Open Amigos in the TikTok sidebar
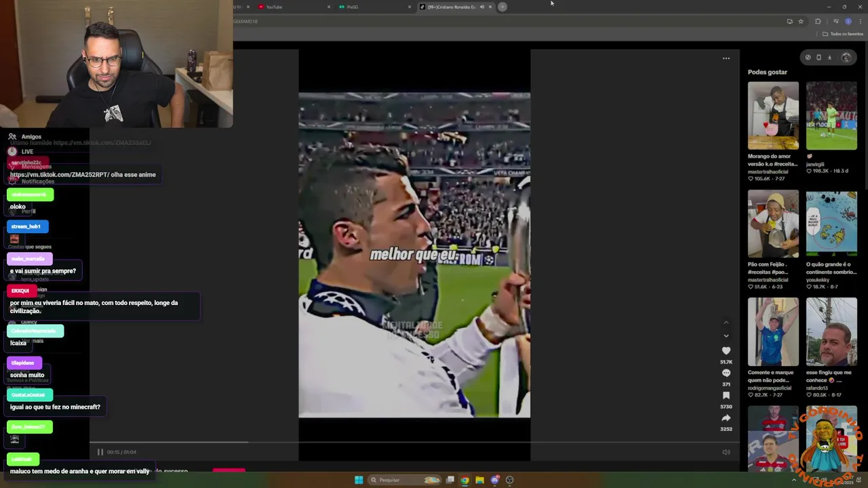This screenshot has height=488, width=868. 26,136
